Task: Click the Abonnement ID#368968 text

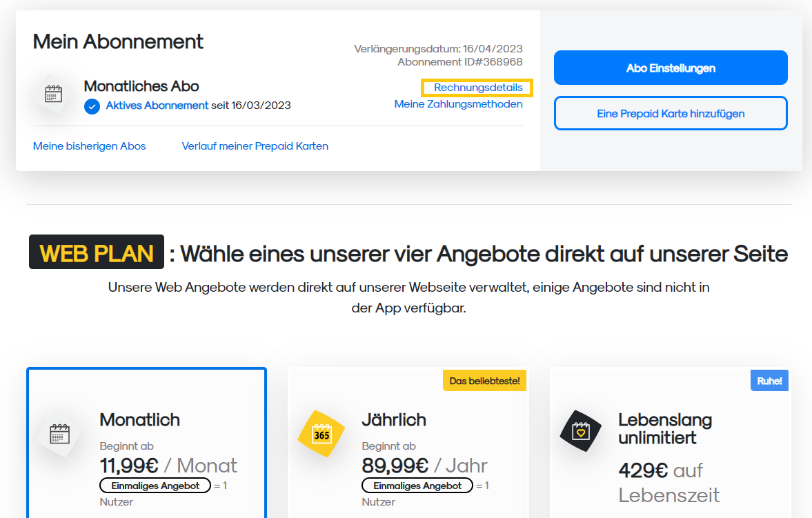Action: [460, 62]
